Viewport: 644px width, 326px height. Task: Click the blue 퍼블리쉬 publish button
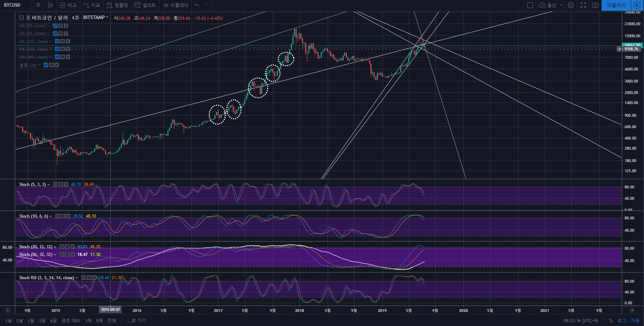[616, 5]
